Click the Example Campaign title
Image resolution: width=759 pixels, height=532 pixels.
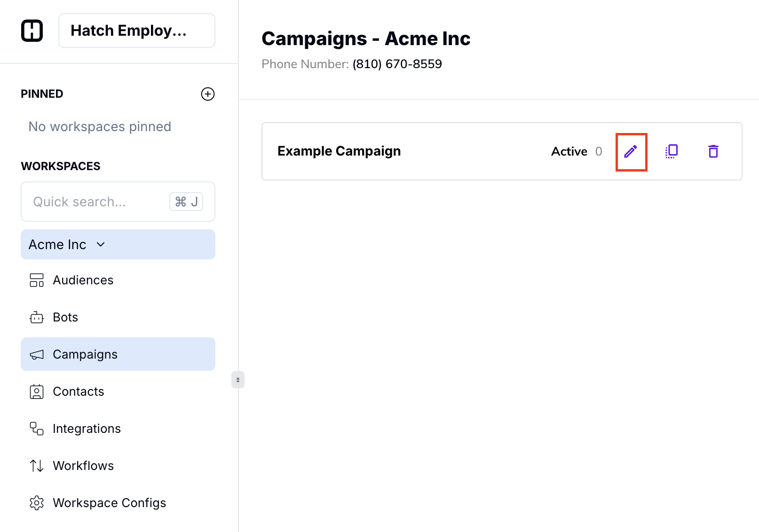point(339,151)
